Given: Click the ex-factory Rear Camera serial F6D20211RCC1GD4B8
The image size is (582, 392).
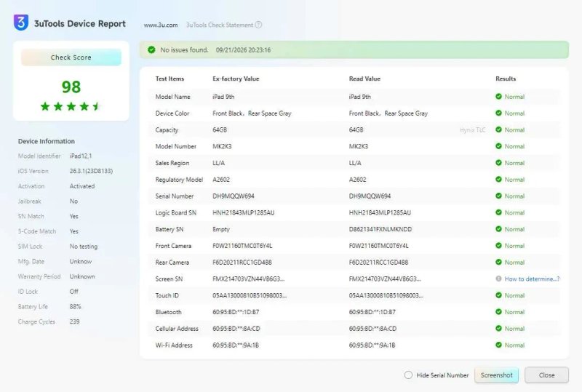Looking at the screenshot, I should [x=242, y=262].
